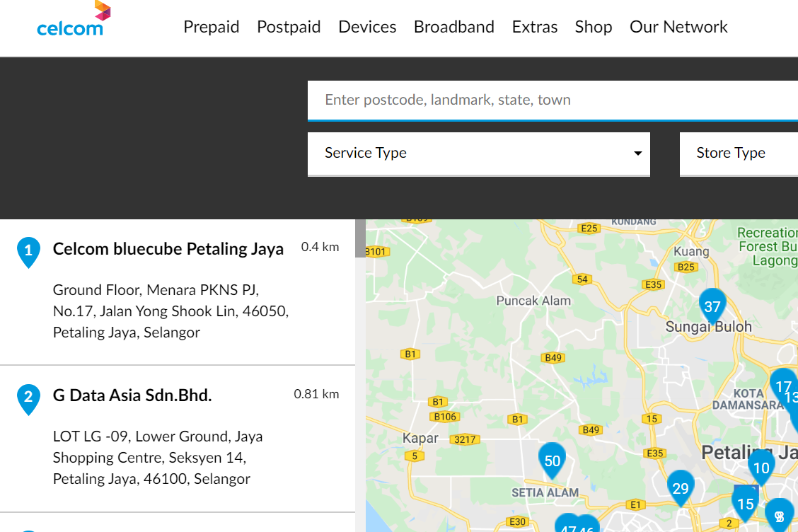
Task: Open the Postpaid menu
Action: pyautogui.click(x=289, y=27)
